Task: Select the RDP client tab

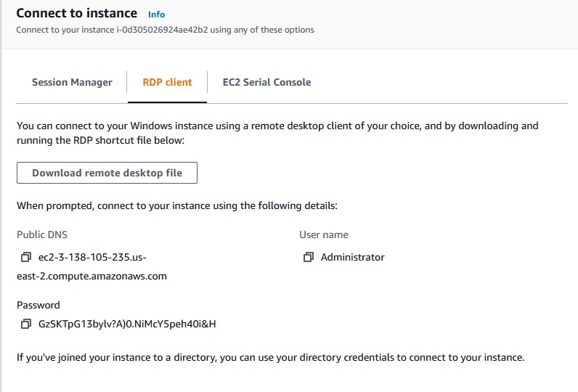Action: 167,82
